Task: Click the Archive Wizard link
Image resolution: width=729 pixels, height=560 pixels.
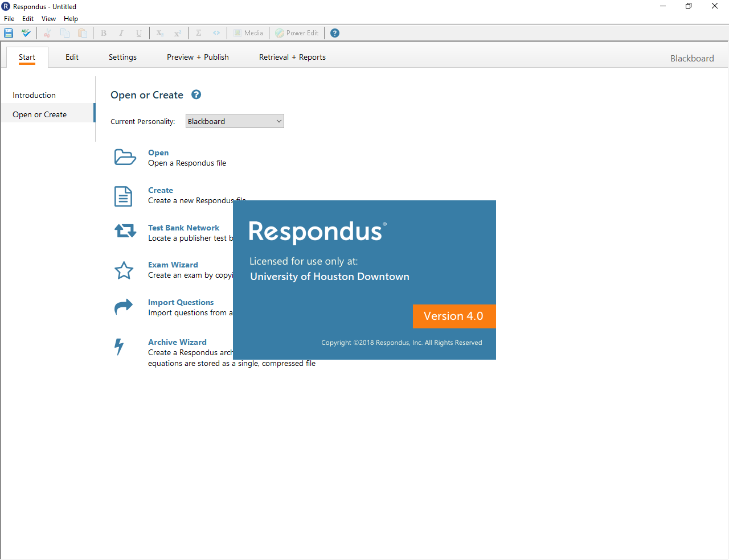Action: point(177,342)
